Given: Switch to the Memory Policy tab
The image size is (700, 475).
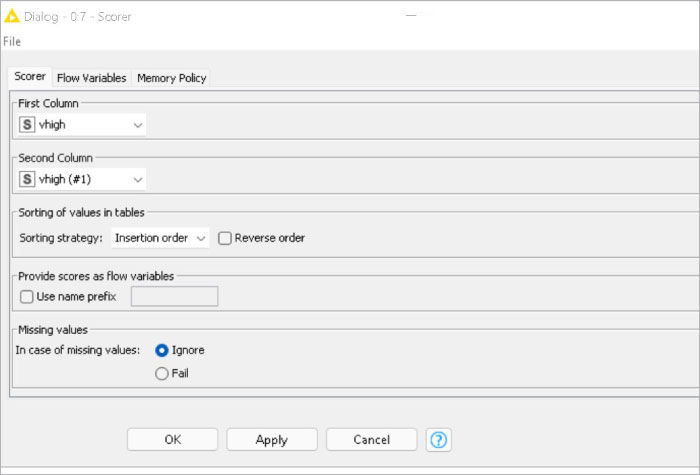Looking at the screenshot, I should 171,78.
